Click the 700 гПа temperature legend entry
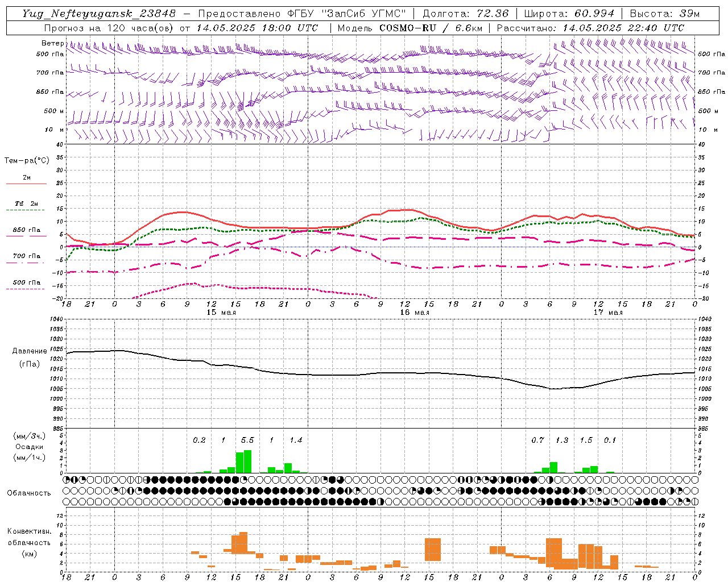This screenshot has width=728, height=582. click(x=27, y=256)
